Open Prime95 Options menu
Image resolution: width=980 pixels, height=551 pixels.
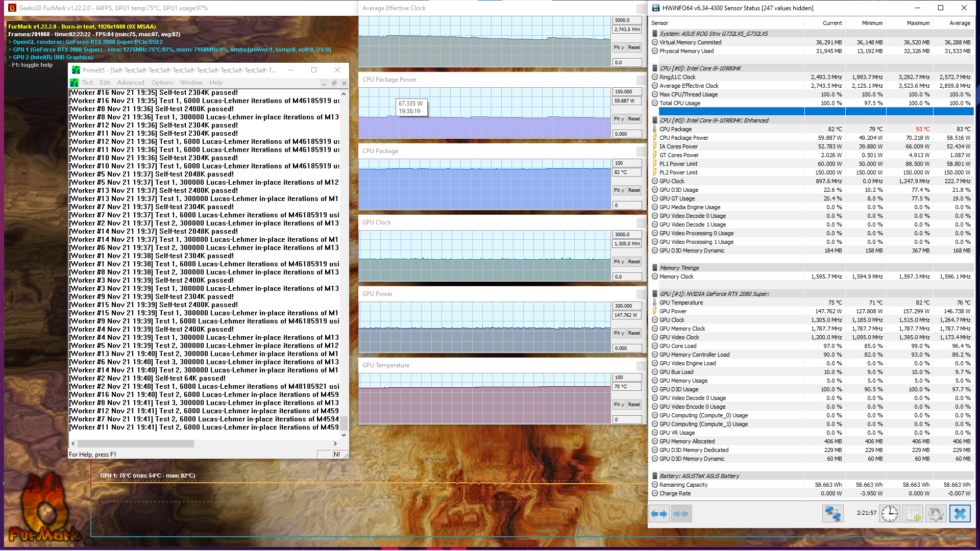tap(162, 83)
